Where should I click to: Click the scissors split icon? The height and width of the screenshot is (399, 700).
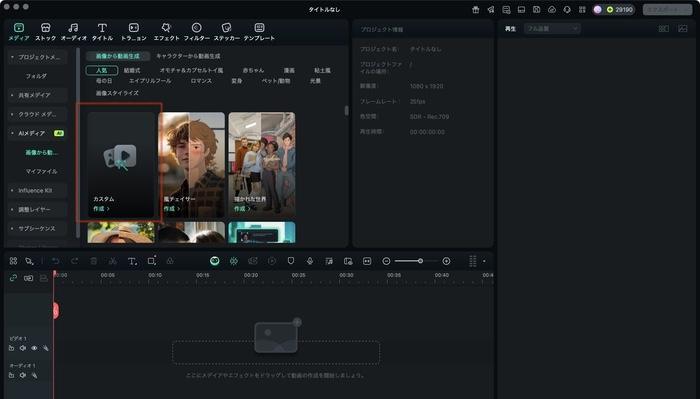tap(113, 261)
